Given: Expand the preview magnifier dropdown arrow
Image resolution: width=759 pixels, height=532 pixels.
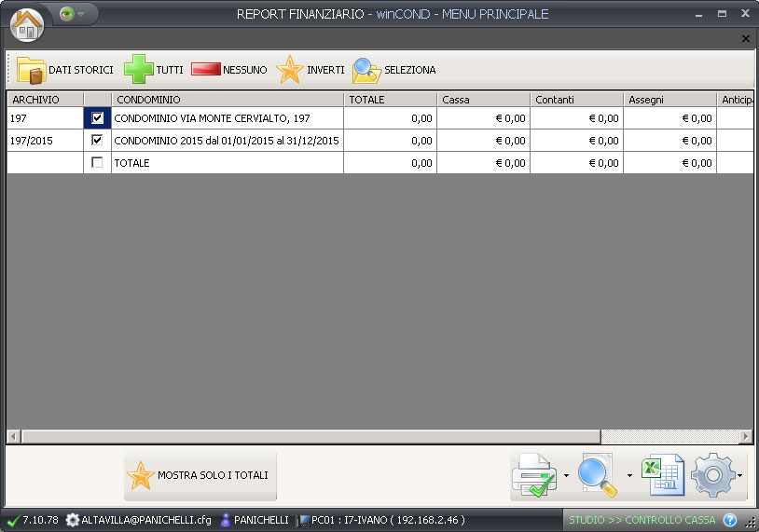Looking at the screenshot, I should (x=629, y=476).
